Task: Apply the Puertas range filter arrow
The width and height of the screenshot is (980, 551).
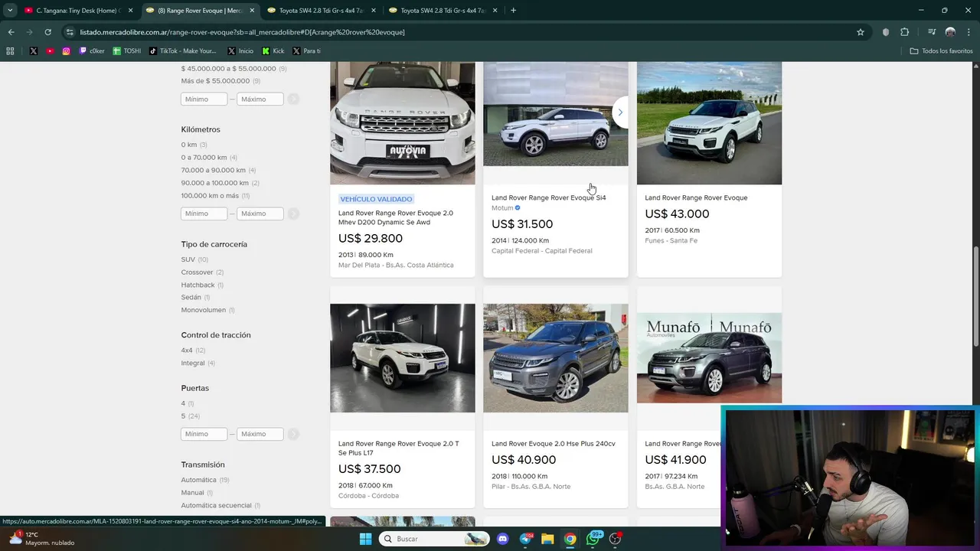Action: [x=293, y=434]
